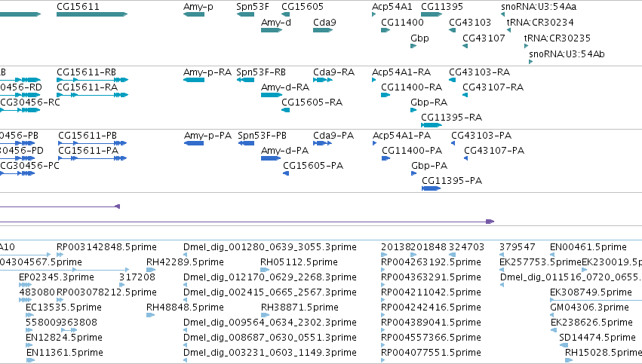Click transcript Gbp-RA
Screen dimensions: 642x364
tap(413, 110)
